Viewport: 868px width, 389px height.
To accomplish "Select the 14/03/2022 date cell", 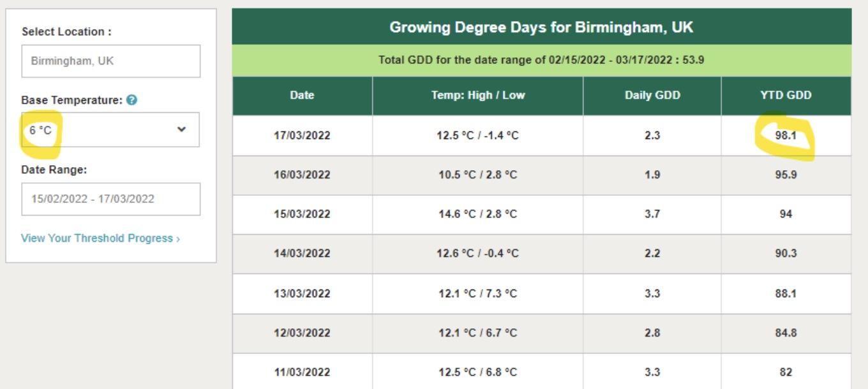I will coord(302,254).
